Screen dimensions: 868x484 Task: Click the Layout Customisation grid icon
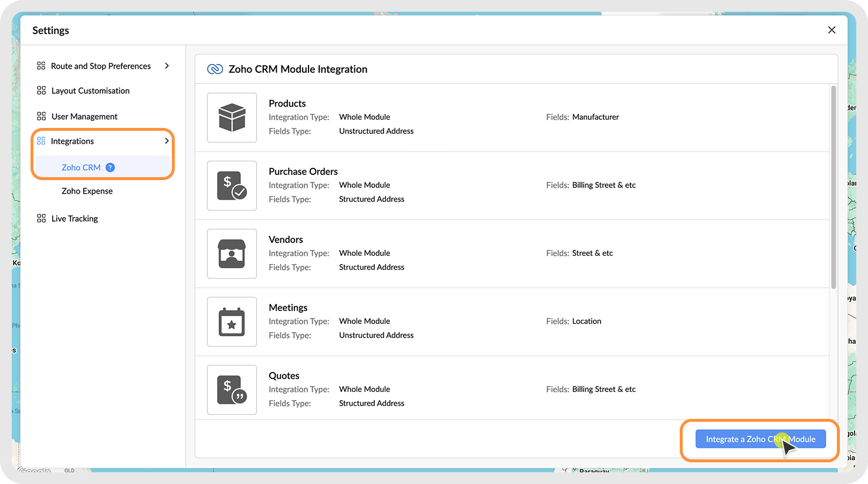click(x=41, y=90)
